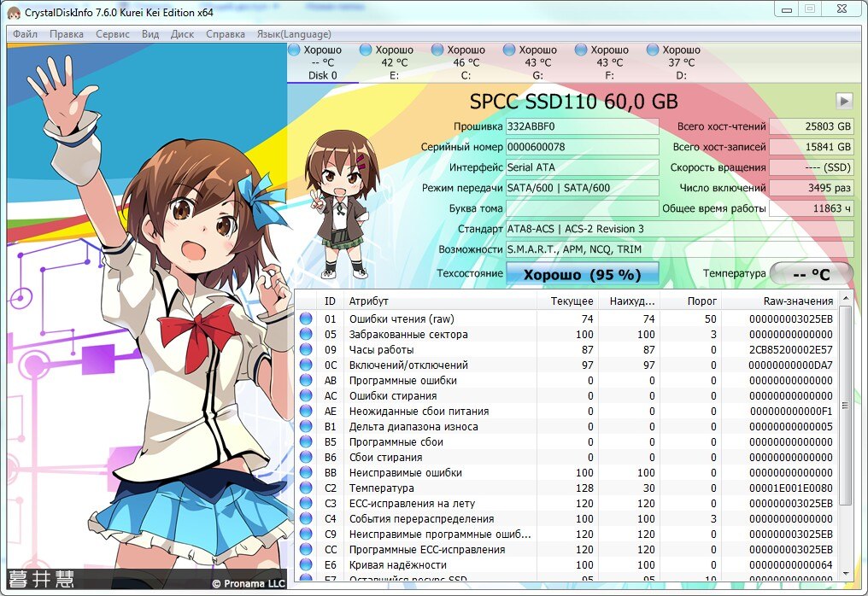Click the scrollbar up arrow in attribute list
The width and height of the screenshot is (868, 596).
pos(845,299)
